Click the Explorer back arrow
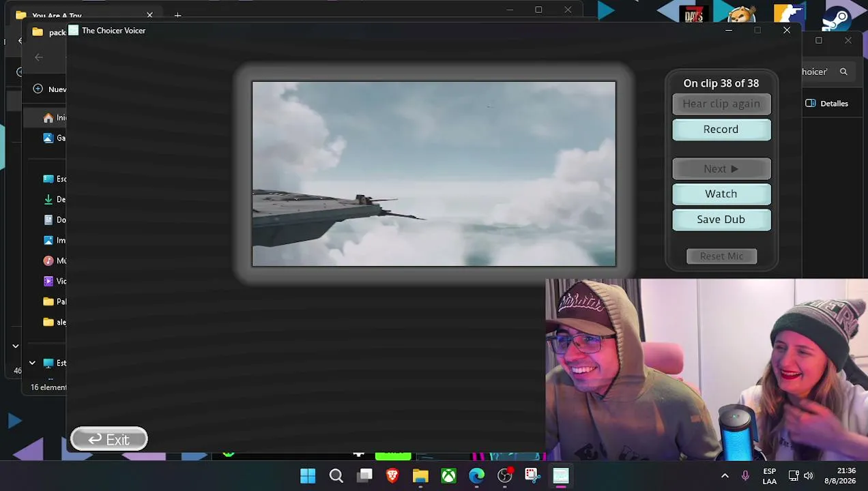Image resolution: width=868 pixels, height=491 pixels. coord(39,58)
